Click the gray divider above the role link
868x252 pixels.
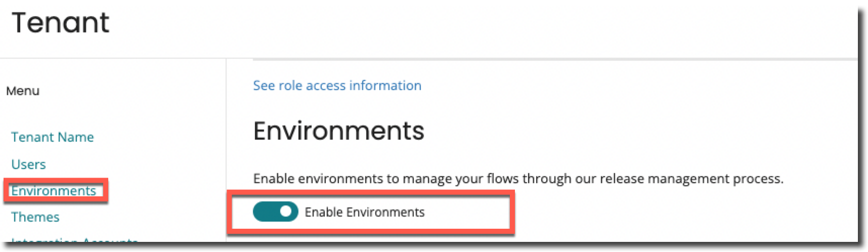point(506,60)
